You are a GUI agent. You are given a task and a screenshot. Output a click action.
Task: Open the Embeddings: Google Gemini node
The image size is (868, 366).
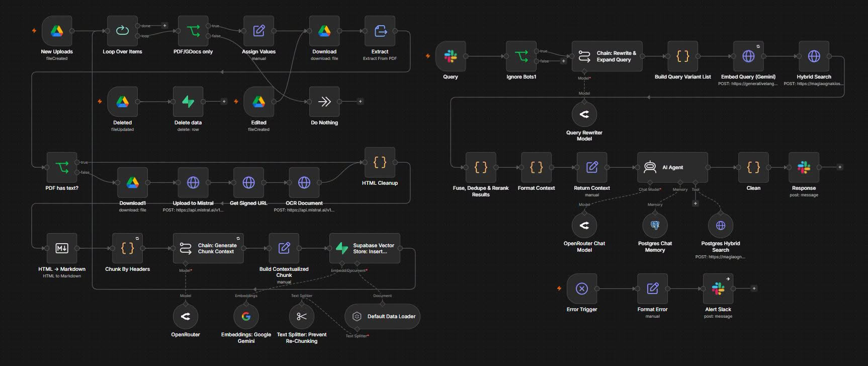pos(246,317)
